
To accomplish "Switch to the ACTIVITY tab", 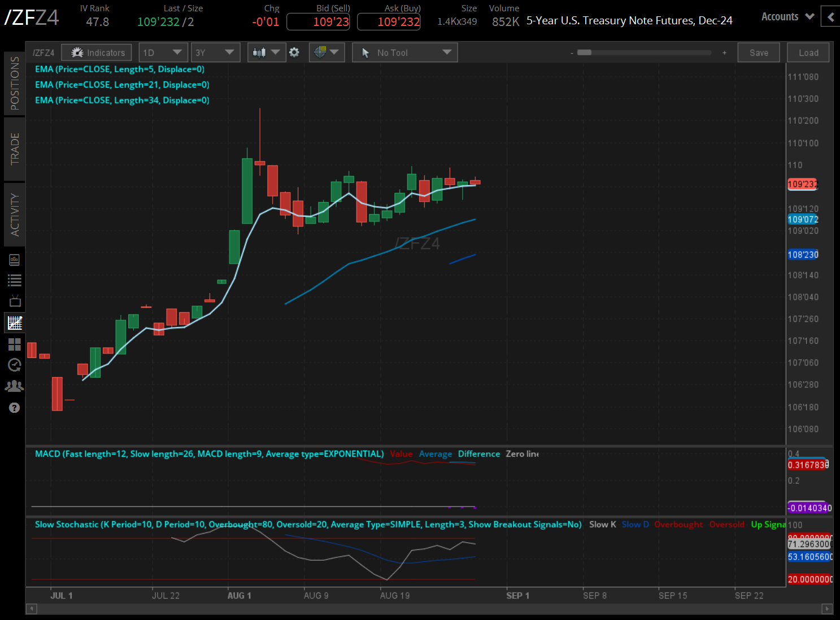I will (15, 215).
